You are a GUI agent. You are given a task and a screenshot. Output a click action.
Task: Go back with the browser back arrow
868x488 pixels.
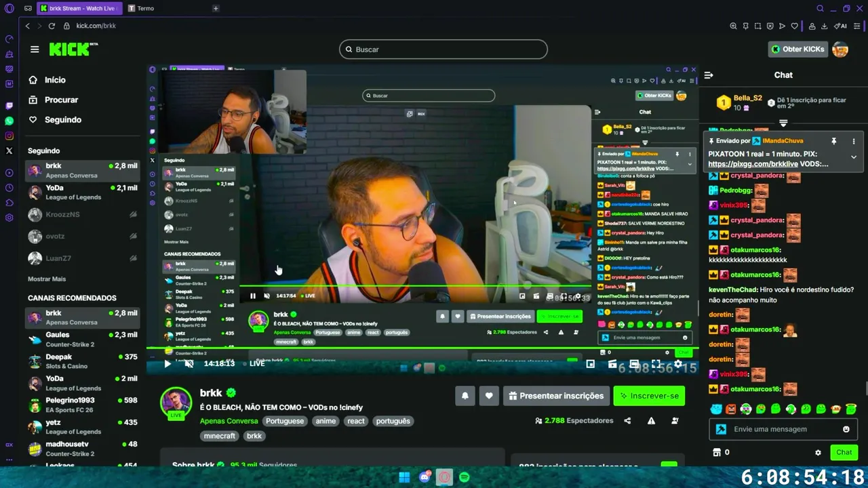click(27, 26)
